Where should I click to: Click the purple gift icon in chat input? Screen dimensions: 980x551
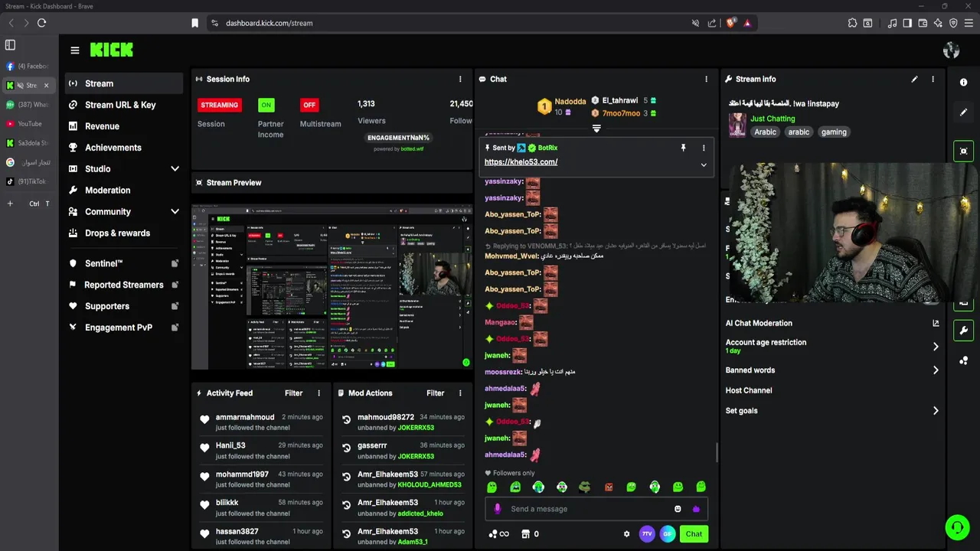pos(696,509)
